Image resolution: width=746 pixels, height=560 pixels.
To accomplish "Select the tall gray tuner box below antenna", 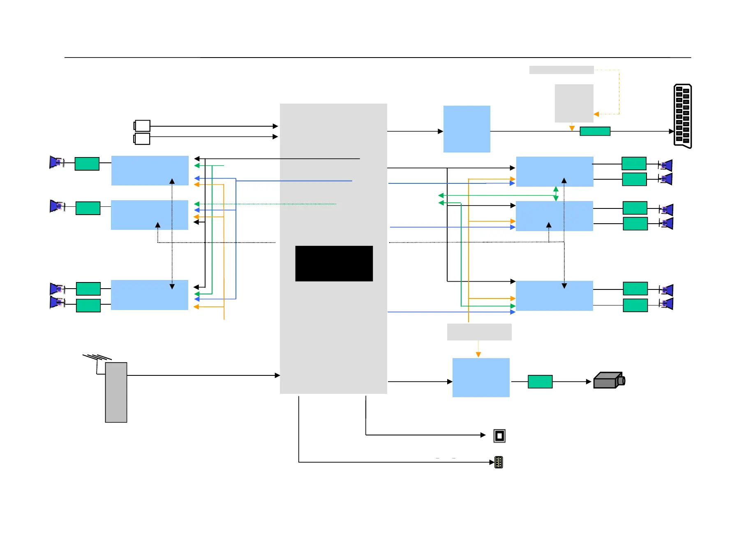I will click(x=116, y=392).
